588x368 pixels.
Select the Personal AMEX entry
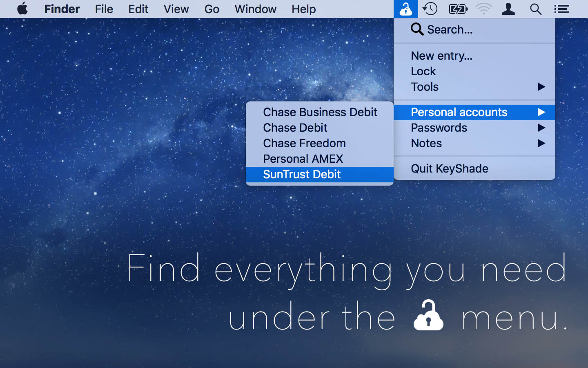[320, 159]
